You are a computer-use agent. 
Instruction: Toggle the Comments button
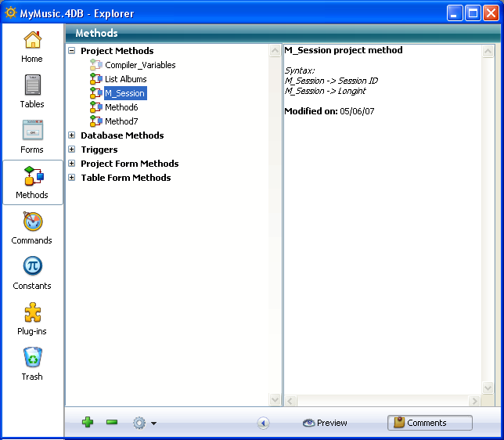[430, 423]
